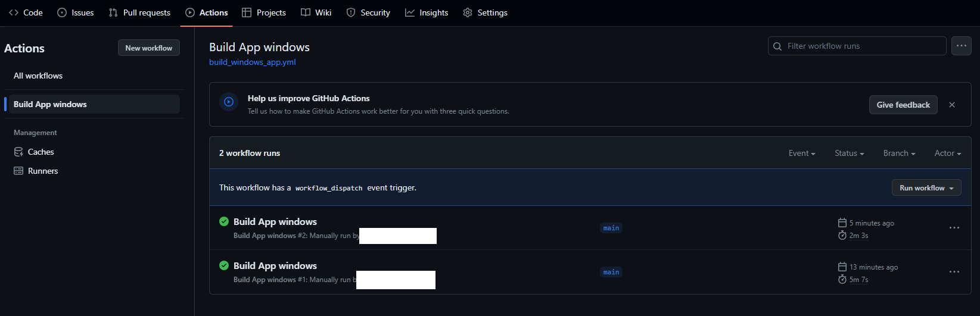980x316 pixels.
Task: Click the Code angle-brackets icon
Action: [14, 12]
